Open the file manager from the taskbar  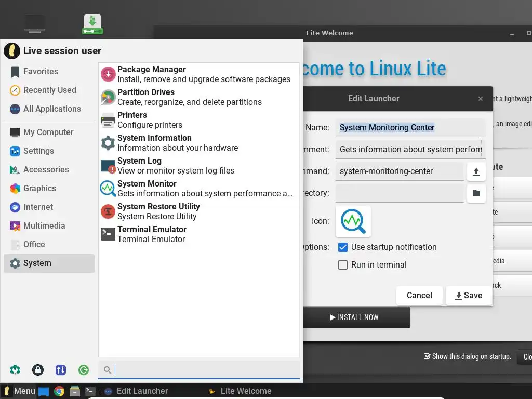(x=75, y=391)
